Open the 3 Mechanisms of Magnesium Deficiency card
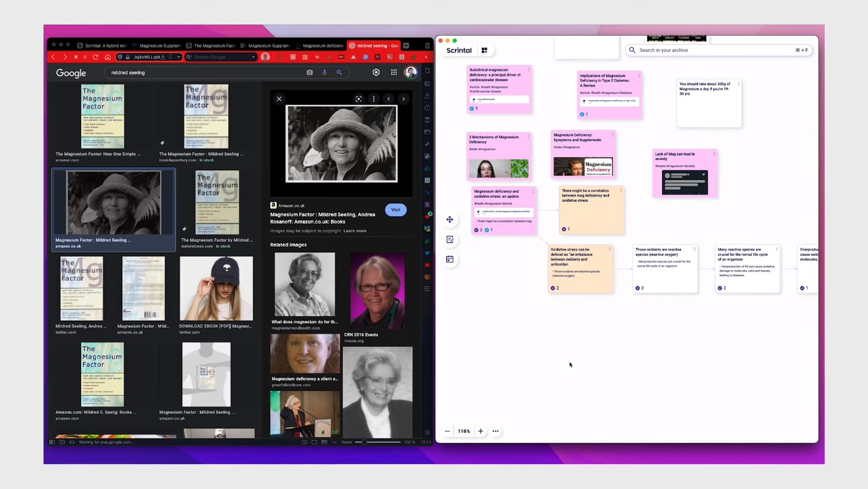Viewport: 868px width, 489px height. coord(499,156)
